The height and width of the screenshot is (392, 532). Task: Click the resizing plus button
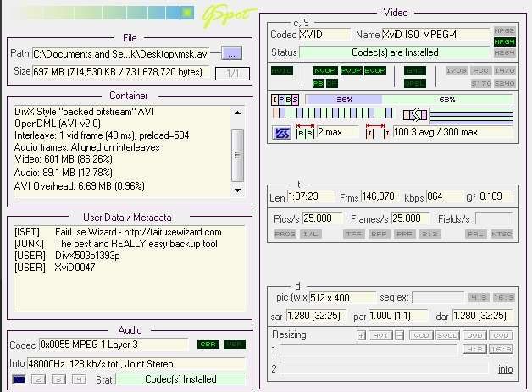362,335
